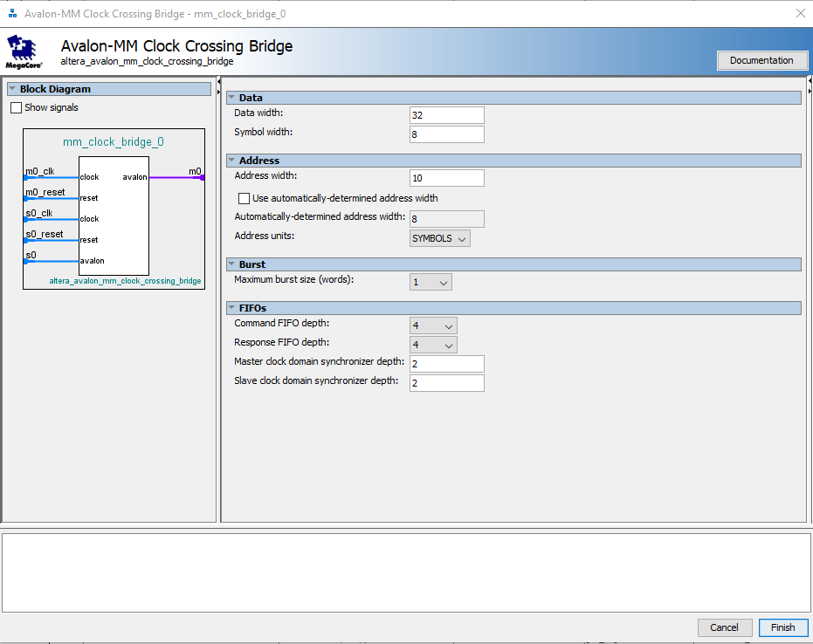This screenshot has height=644, width=813.
Task: Collapse the Data section
Action: point(231,98)
